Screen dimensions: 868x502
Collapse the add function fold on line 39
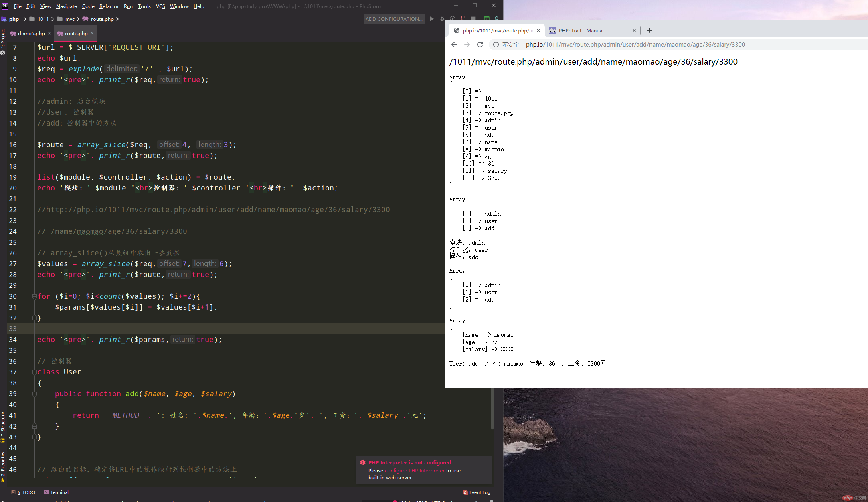[x=34, y=394]
